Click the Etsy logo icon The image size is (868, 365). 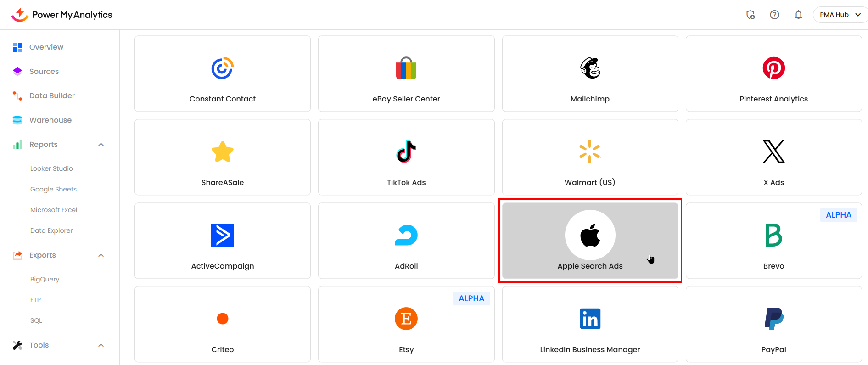point(406,319)
